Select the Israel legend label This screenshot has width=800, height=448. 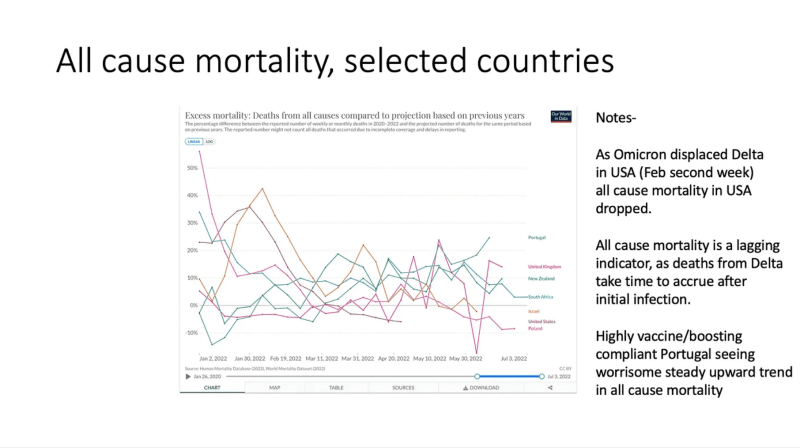tap(533, 311)
